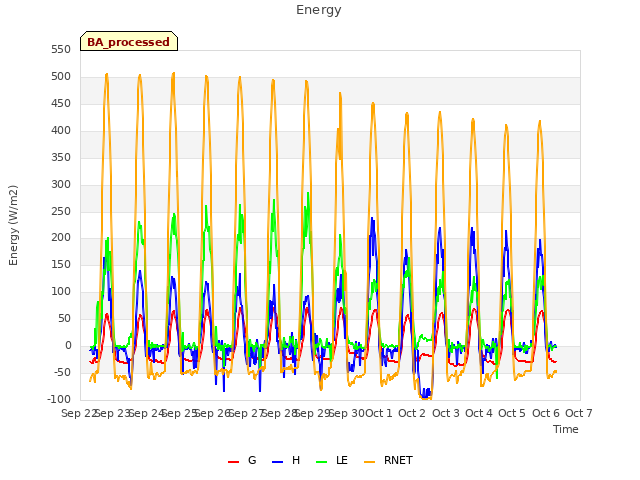Screen dimensions: 640x480
Task: Click the -50 y-axis tick label
Action: (x=62, y=372)
